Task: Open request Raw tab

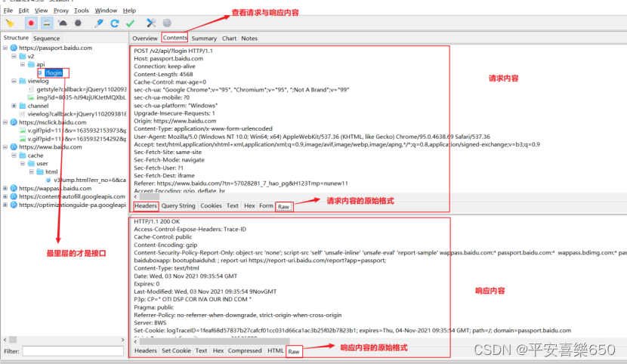Action: [x=283, y=207]
